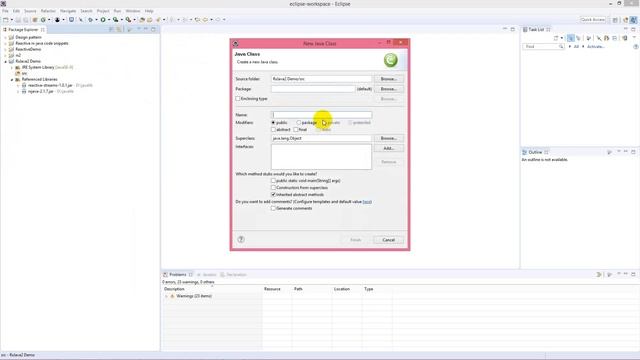Click the Warnings icon in Problems view

point(172,296)
